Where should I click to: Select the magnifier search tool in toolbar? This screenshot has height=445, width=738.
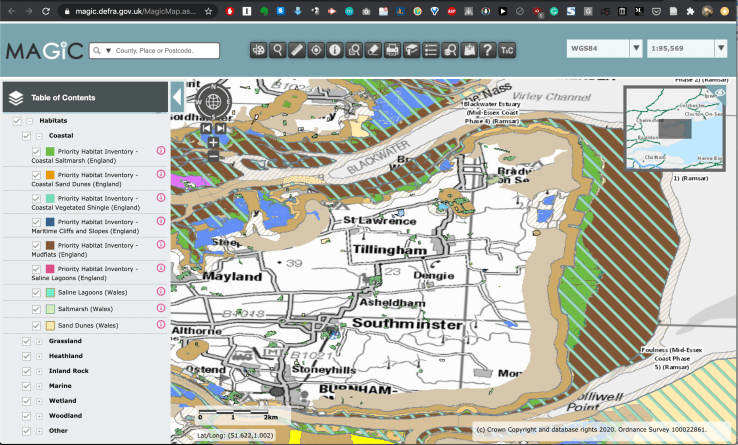tap(278, 50)
